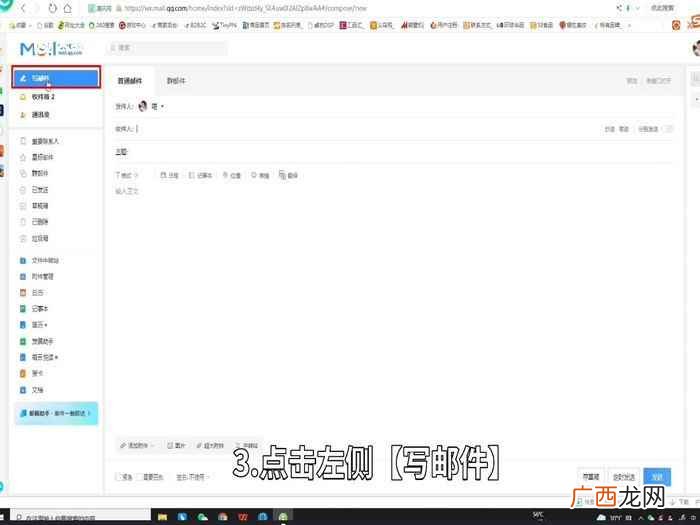Insert 位置 location from editor toolbar

click(232, 175)
